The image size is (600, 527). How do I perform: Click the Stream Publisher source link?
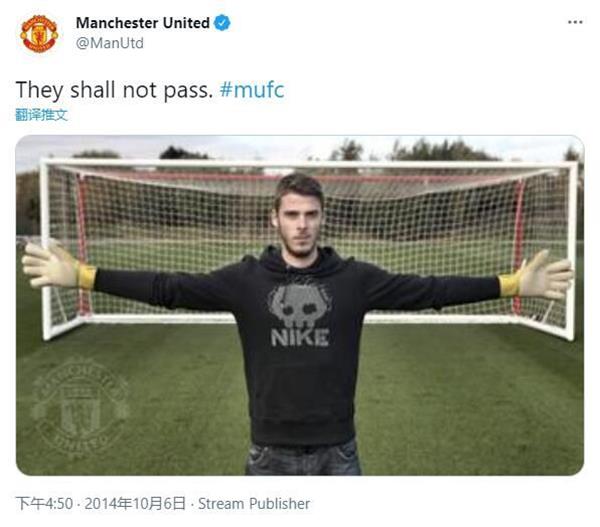pyautogui.click(x=254, y=504)
